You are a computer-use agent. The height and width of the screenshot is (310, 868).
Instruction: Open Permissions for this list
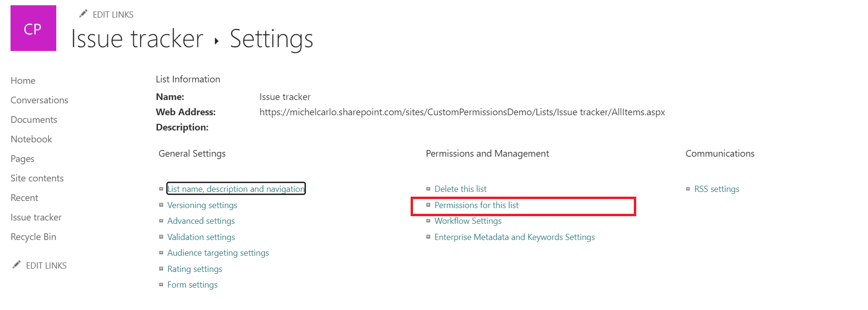(476, 205)
